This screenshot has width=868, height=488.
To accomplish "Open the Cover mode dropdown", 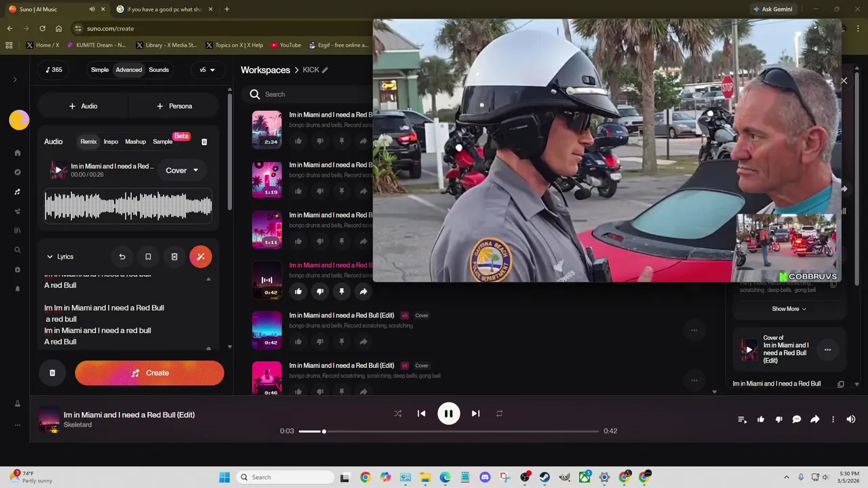I will point(182,170).
